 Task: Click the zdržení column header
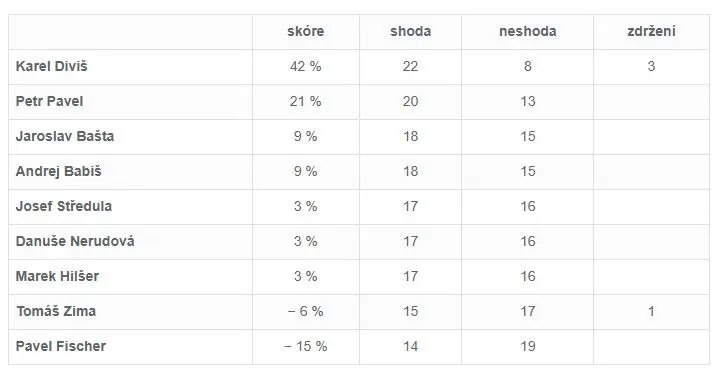651,31
